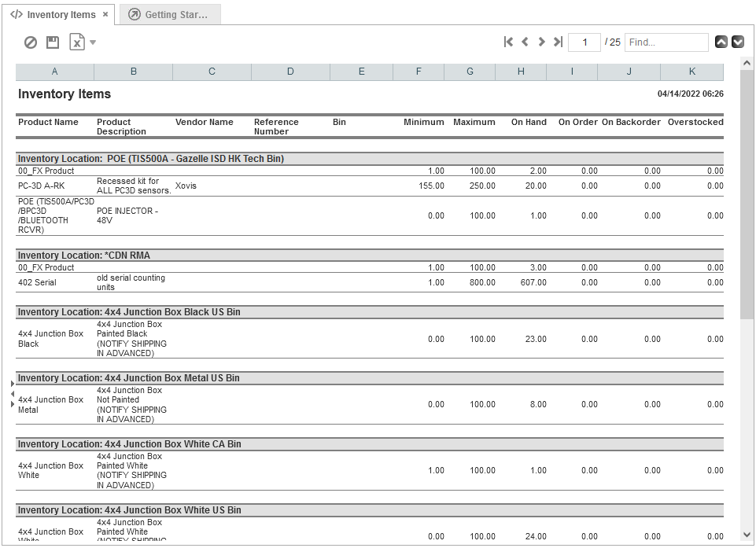Screen dimensions: 756x548
Task: Find next match with down arrow
Action: click(x=738, y=42)
